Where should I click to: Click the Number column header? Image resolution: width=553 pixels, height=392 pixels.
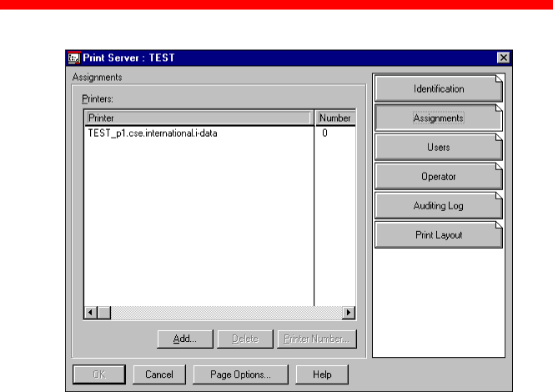[x=335, y=118]
